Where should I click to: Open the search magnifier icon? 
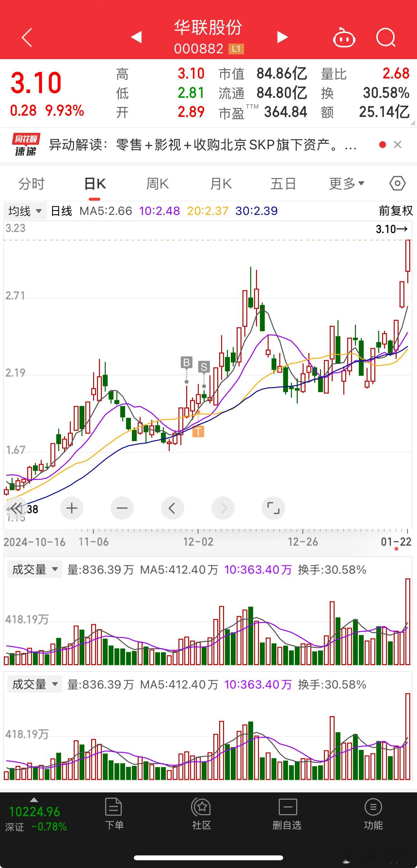coord(386,37)
